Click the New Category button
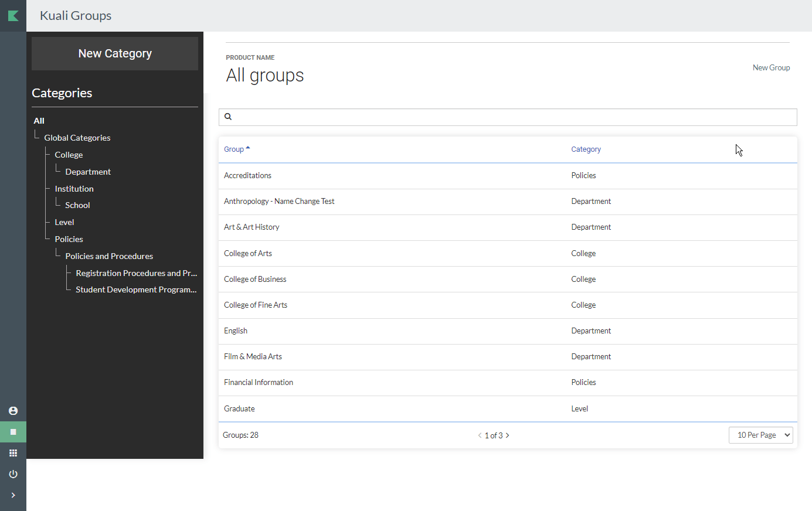Screen dimensions: 812x511 pyautogui.click(x=114, y=53)
